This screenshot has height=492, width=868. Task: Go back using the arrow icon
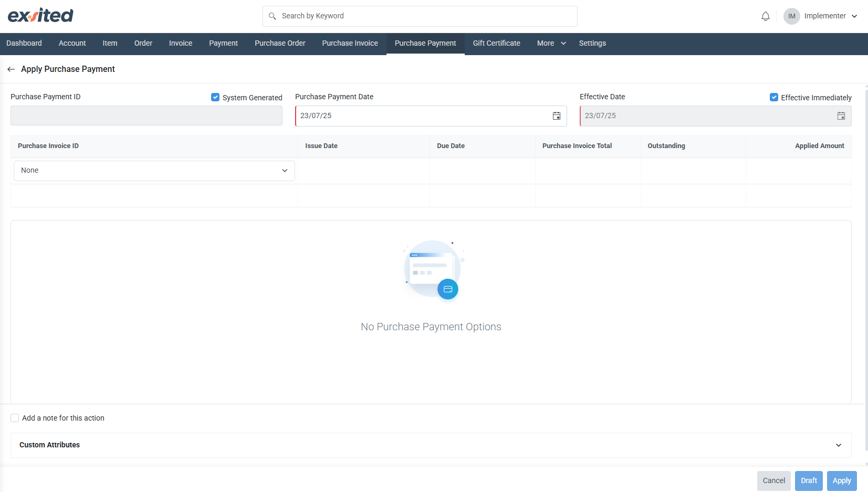tap(11, 69)
